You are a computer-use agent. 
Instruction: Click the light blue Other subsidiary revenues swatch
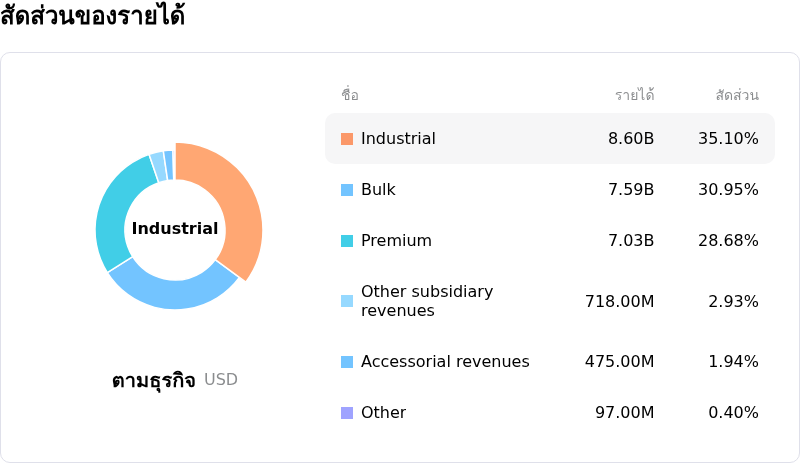coord(347,301)
